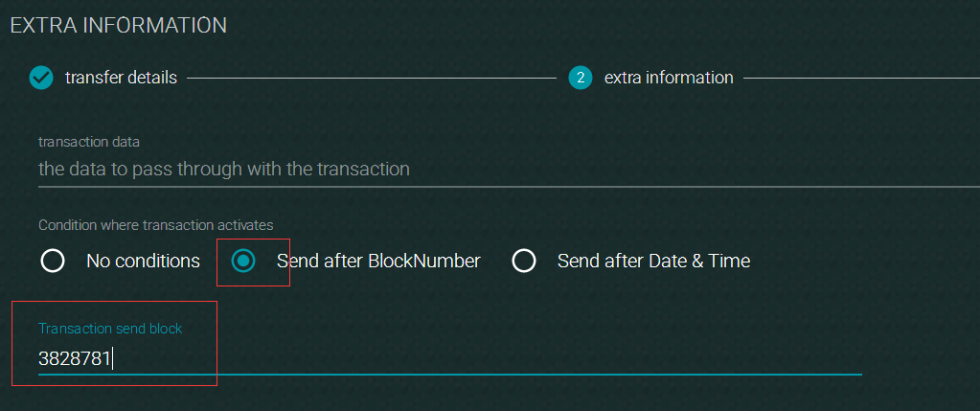Image resolution: width=980 pixels, height=411 pixels.
Task: Click the 3828781 block number value
Action: click(75, 359)
